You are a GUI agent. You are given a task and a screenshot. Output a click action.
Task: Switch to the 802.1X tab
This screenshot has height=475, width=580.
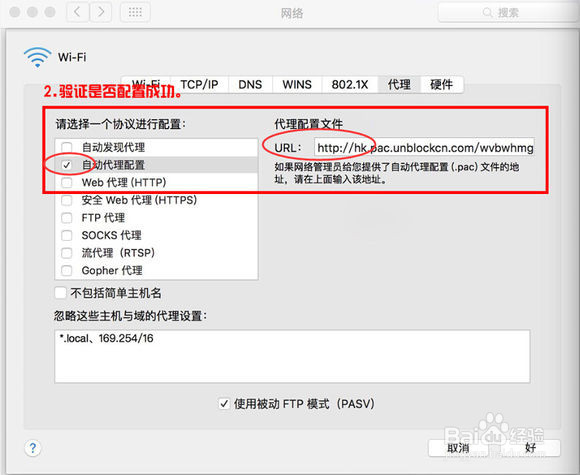(x=350, y=84)
